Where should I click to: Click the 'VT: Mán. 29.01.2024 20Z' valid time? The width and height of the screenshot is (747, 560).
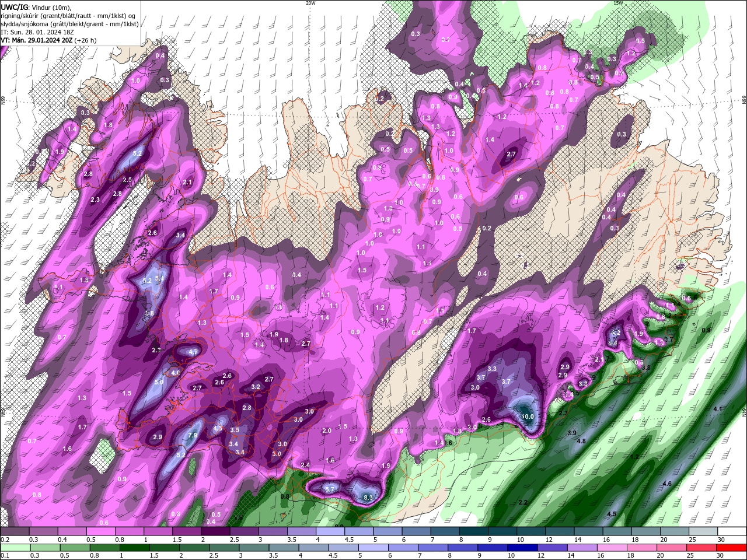[x=36, y=40]
